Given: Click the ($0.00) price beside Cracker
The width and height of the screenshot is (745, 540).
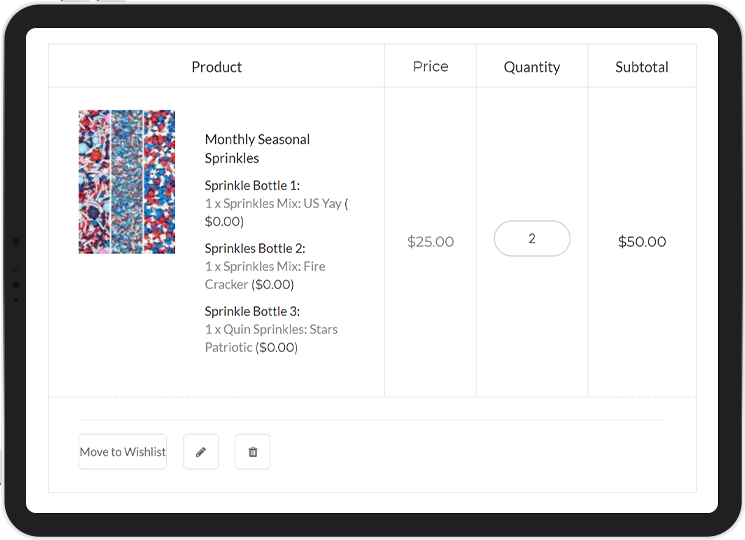Looking at the screenshot, I should 273,284.
